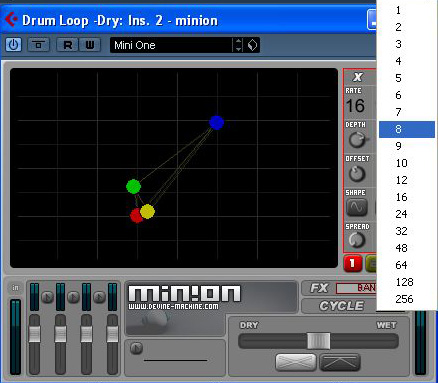Toggle the plugin power bypass button
The width and height of the screenshot is (438, 383).
coord(13,45)
